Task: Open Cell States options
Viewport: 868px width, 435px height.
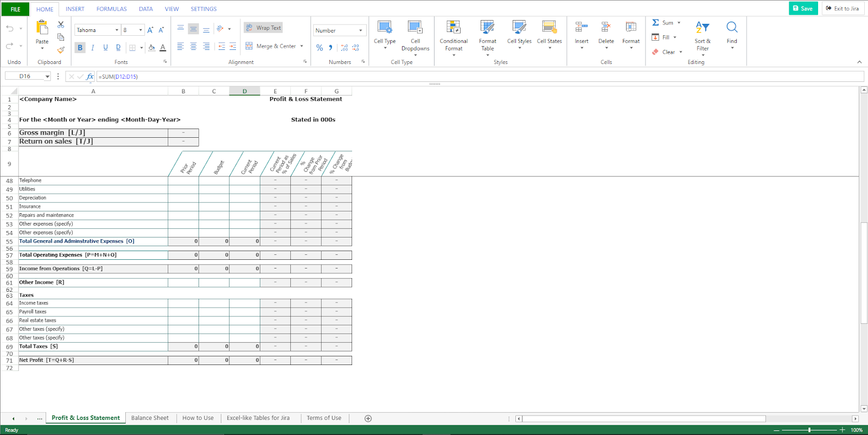Action: tap(550, 35)
